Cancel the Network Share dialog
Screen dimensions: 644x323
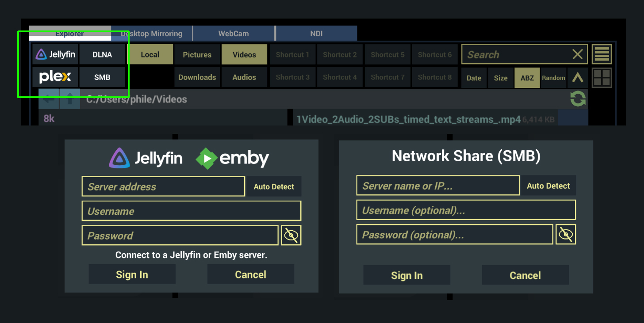(x=525, y=275)
